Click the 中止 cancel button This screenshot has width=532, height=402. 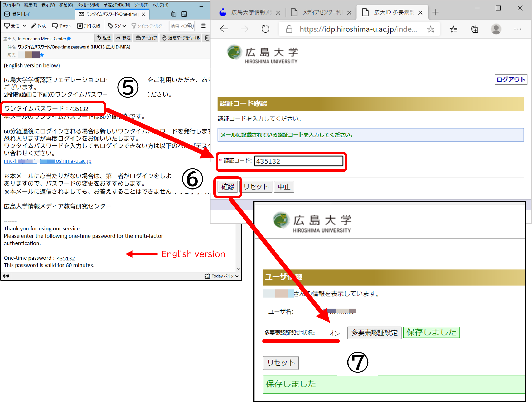coord(284,187)
